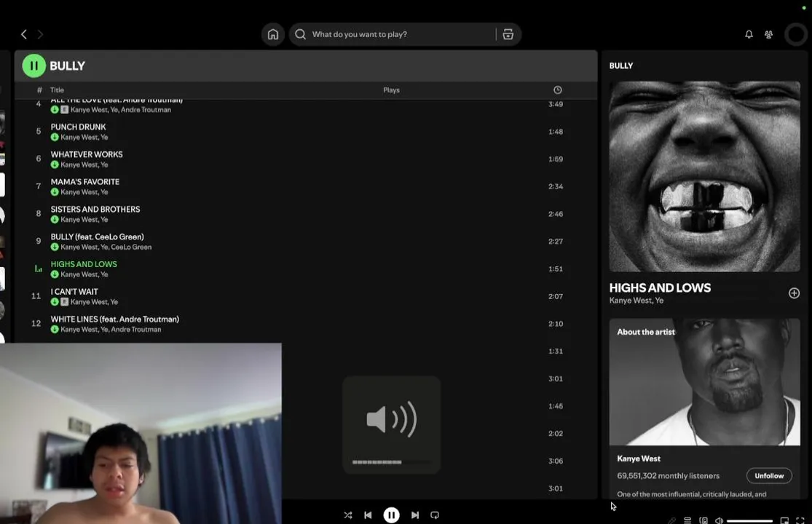Click the magnifier search icon

pos(300,34)
